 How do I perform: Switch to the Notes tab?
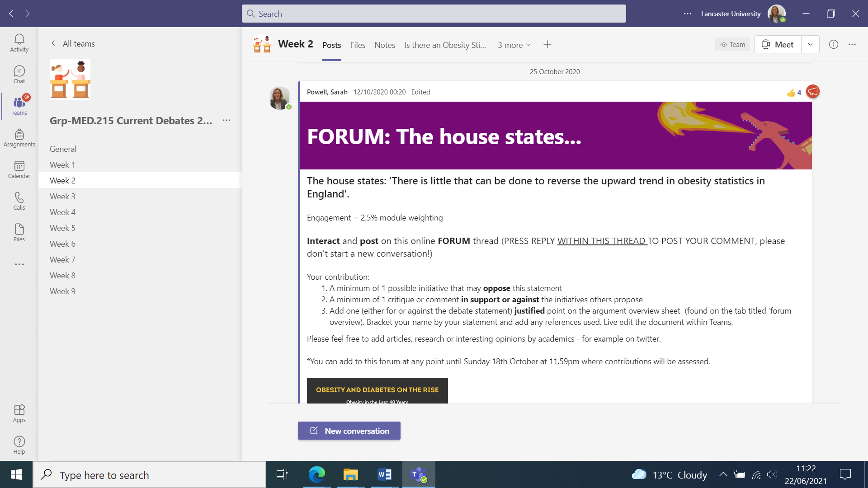[385, 45]
